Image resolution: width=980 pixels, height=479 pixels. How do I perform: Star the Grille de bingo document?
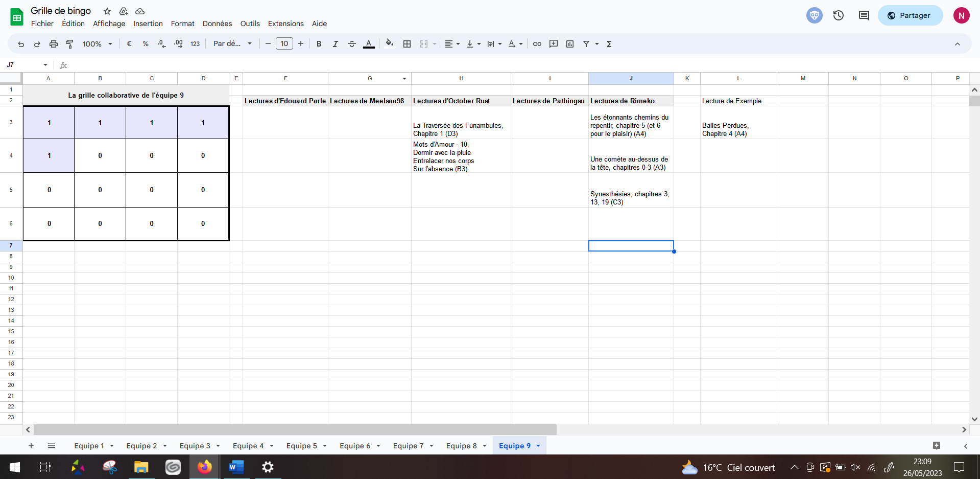point(107,11)
